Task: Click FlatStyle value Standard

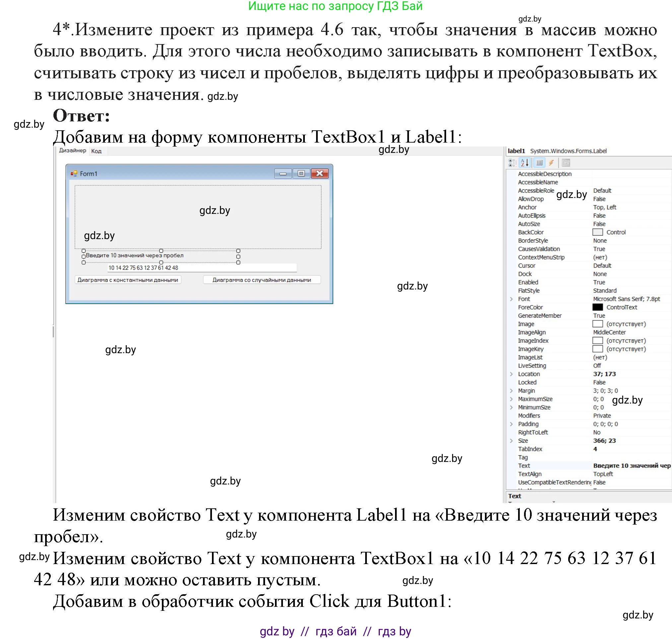Action: 605,290
